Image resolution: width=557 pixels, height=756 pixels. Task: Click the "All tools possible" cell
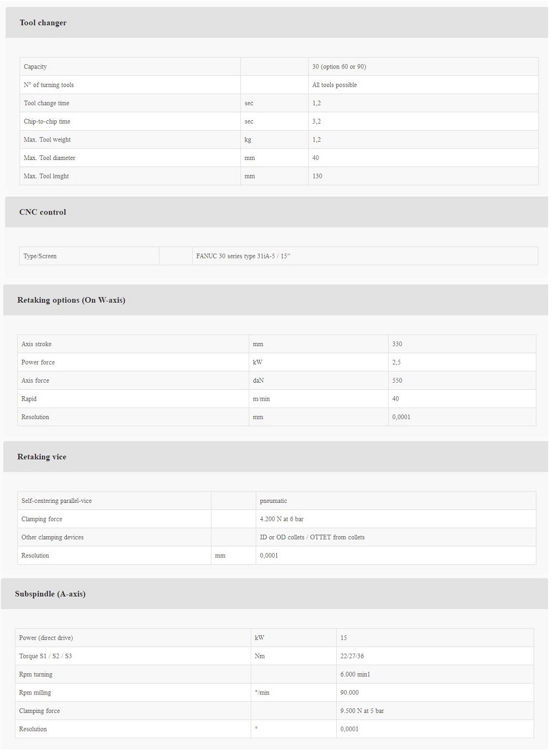coord(335,85)
